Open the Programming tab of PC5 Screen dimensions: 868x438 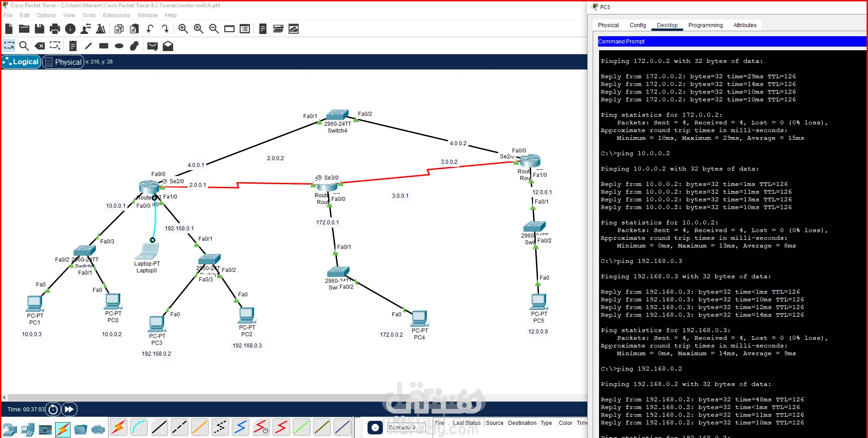(705, 25)
